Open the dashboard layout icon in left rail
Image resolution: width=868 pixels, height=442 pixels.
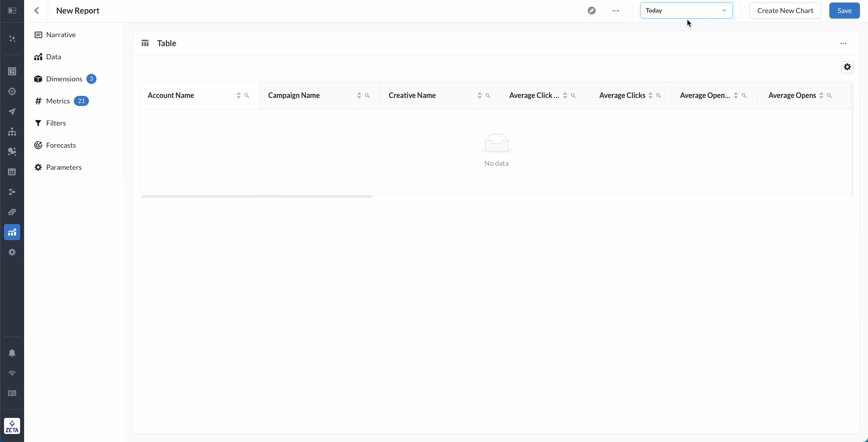(x=12, y=71)
